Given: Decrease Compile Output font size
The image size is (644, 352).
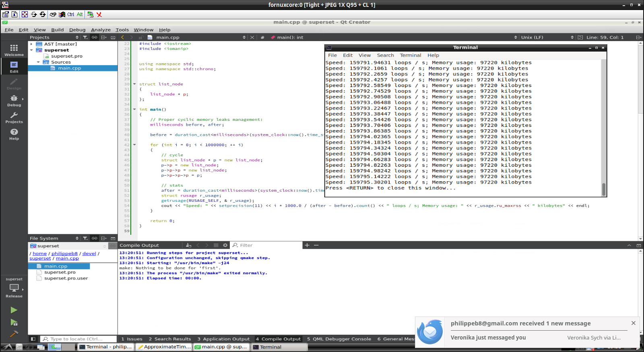Looking at the screenshot, I should pos(316,245).
